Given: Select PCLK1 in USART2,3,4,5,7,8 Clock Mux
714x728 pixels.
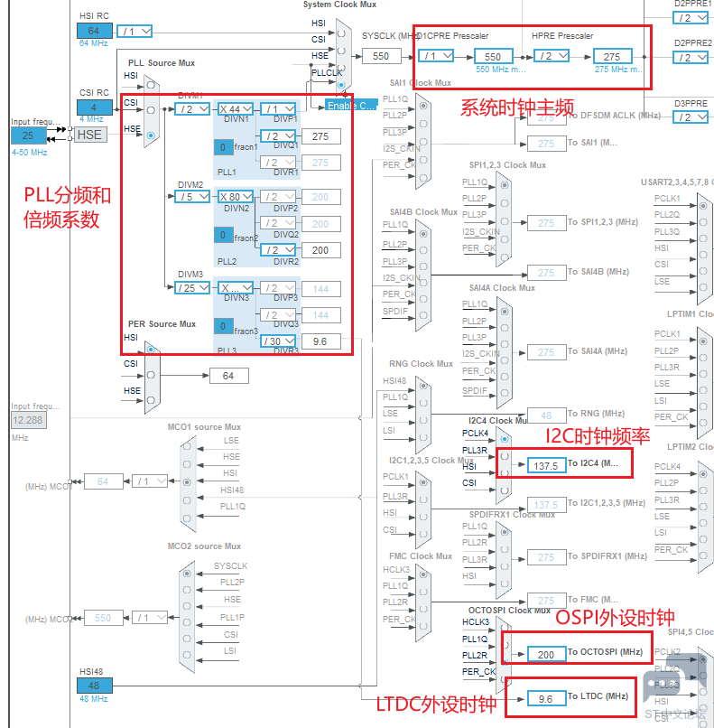Looking at the screenshot, I should point(703,206).
